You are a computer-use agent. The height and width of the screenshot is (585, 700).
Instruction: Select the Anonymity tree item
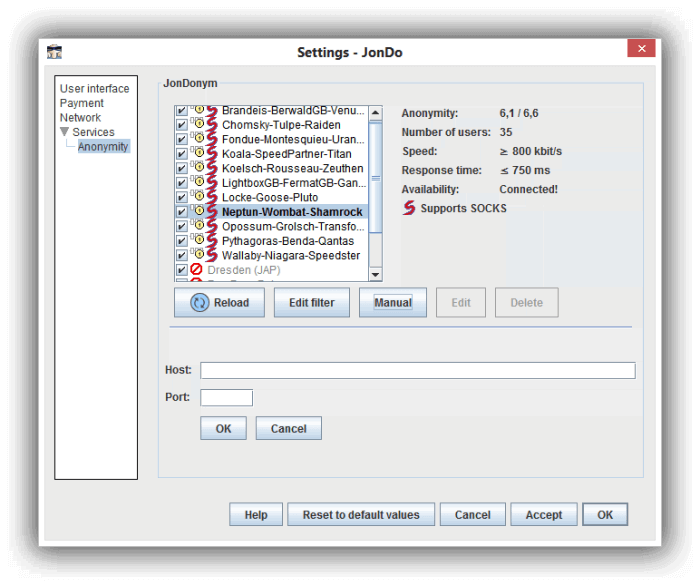[x=103, y=146]
